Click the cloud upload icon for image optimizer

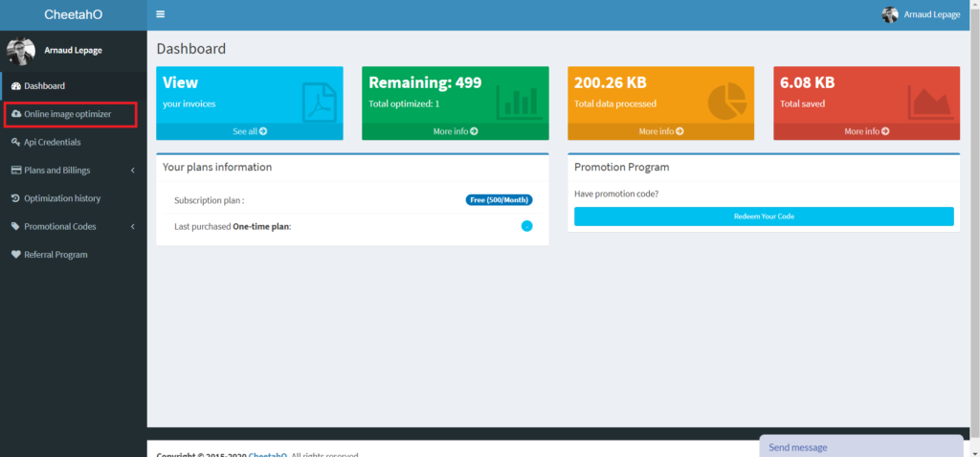(16, 114)
